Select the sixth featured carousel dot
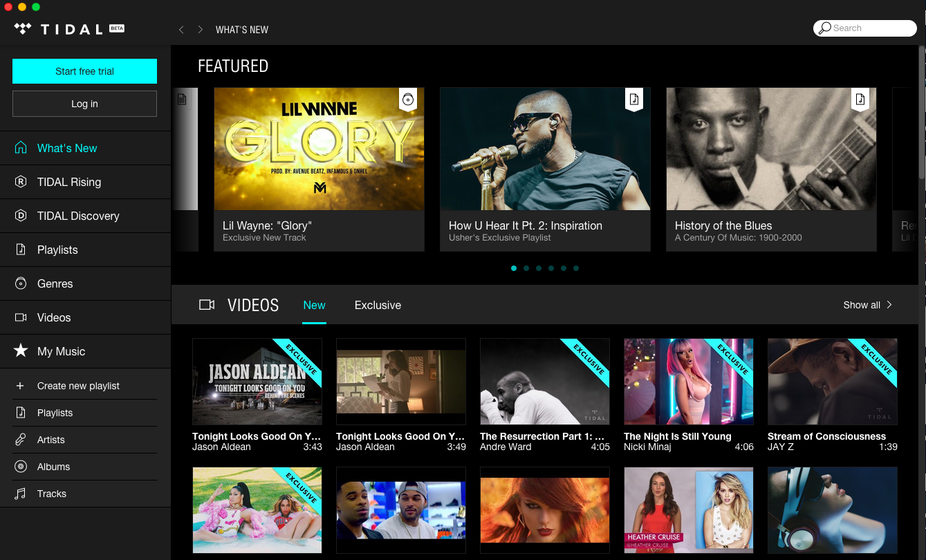The width and height of the screenshot is (926, 560). pos(576,268)
